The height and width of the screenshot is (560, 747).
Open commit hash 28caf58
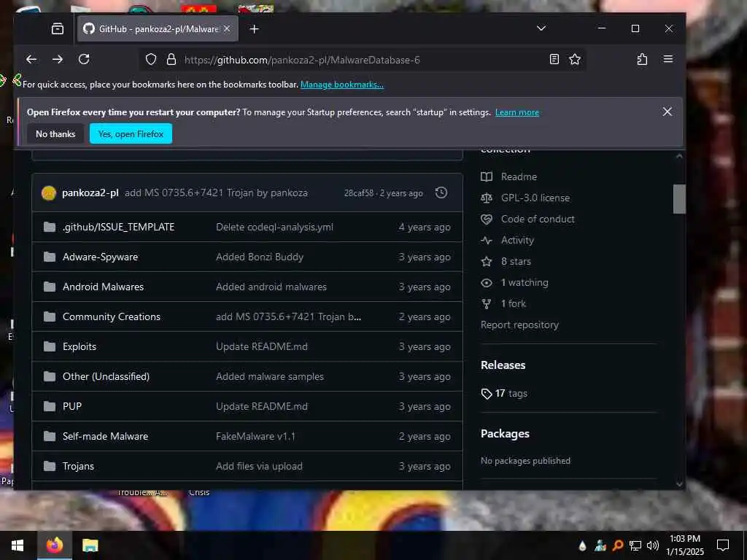359,193
